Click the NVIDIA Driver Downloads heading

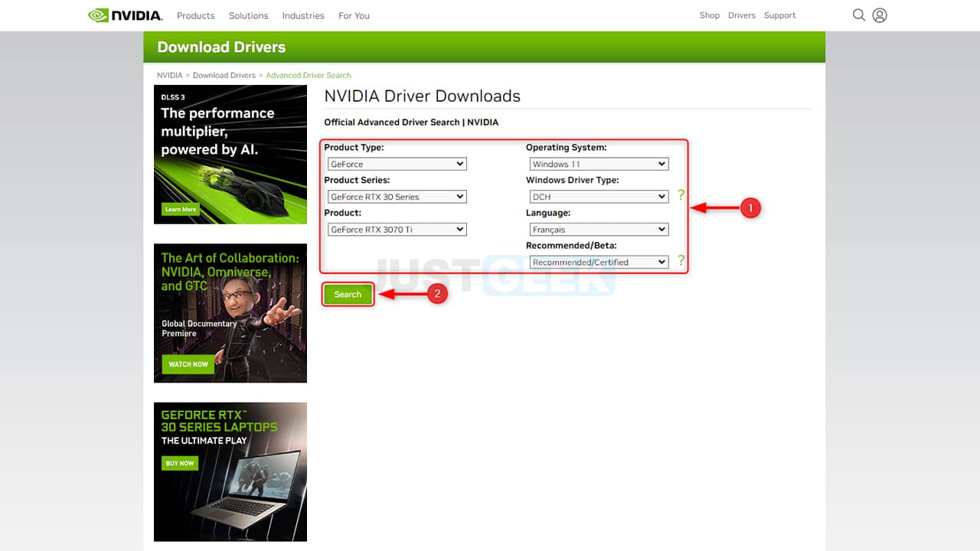pyautogui.click(x=423, y=96)
